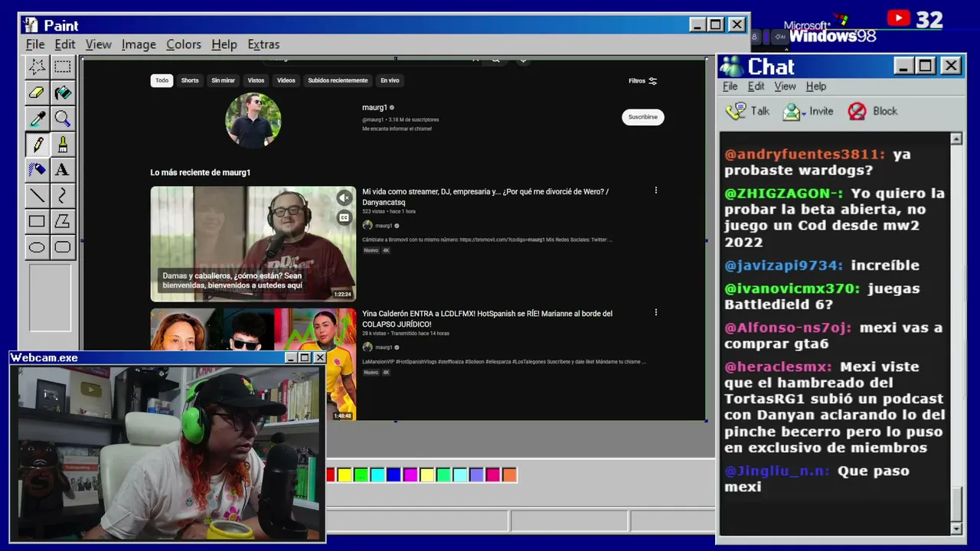Open the Edit menu in Paint
Image resolution: width=980 pixels, height=551 pixels.
tap(65, 44)
